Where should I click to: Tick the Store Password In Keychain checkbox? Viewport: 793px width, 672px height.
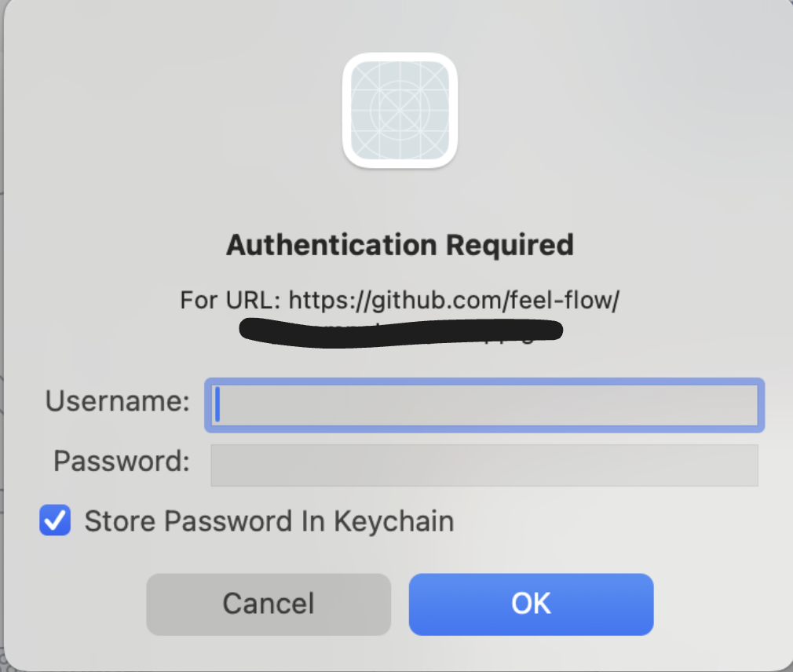pyautogui.click(x=55, y=520)
